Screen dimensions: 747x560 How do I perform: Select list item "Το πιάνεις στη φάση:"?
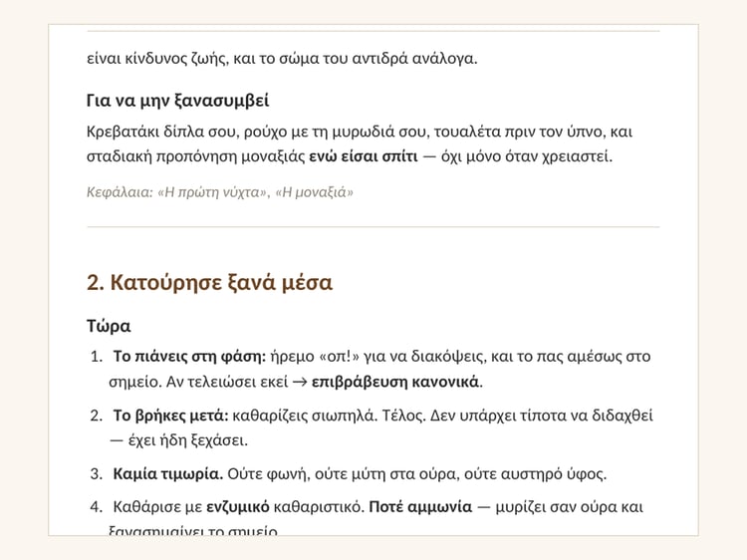point(189,357)
